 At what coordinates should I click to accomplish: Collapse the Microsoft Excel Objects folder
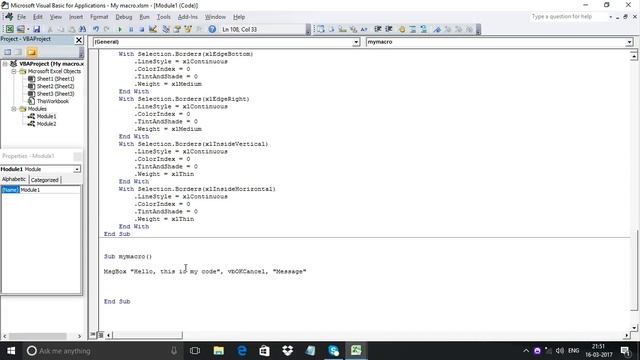pos(13,71)
